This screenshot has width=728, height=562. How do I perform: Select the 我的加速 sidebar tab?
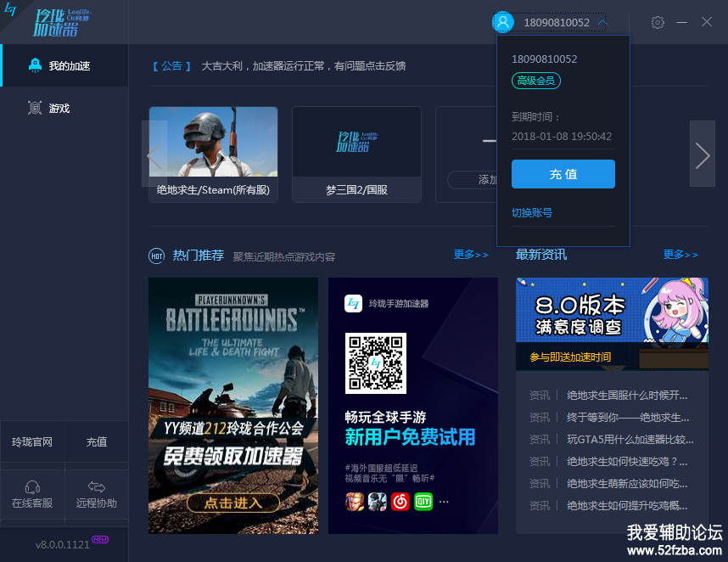click(64, 65)
